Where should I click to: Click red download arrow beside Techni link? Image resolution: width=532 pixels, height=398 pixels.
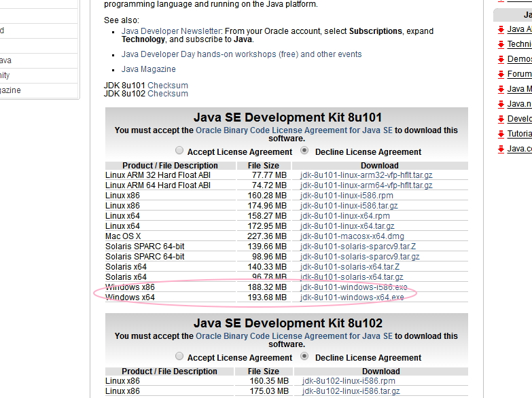[501, 44]
